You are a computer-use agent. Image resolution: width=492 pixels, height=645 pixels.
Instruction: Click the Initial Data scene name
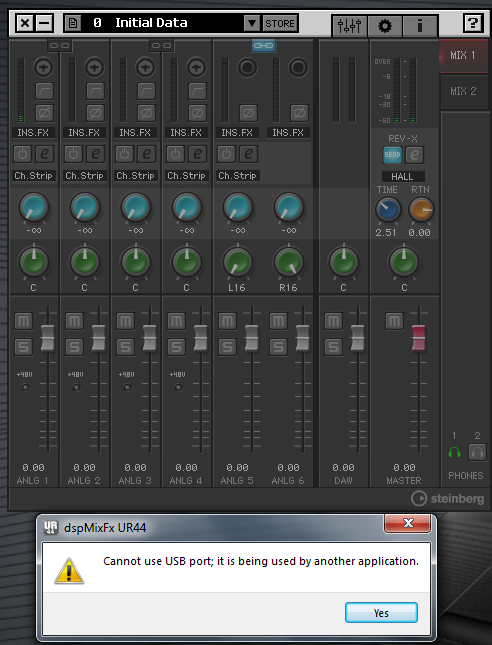[x=151, y=23]
